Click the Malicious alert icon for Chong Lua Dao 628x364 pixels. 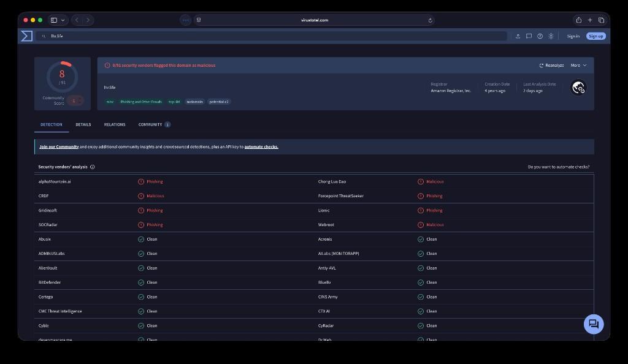(x=421, y=181)
